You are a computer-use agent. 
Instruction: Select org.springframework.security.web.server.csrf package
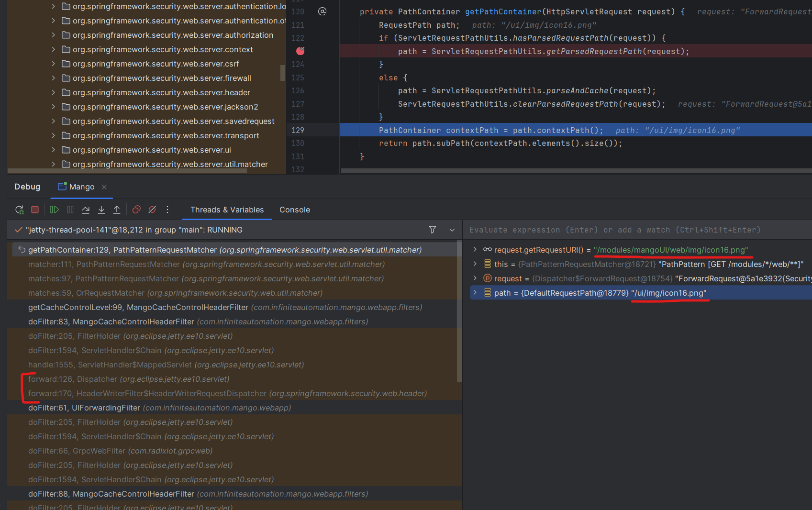pyautogui.click(x=156, y=64)
